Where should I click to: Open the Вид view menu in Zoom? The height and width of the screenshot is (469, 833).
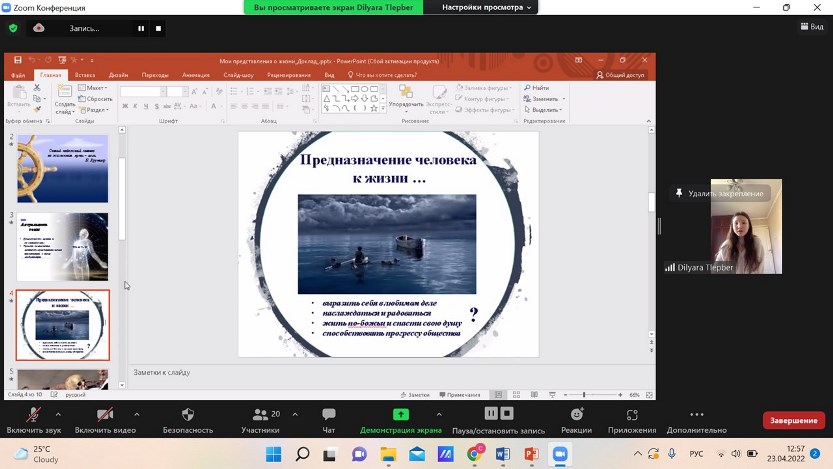point(811,27)
